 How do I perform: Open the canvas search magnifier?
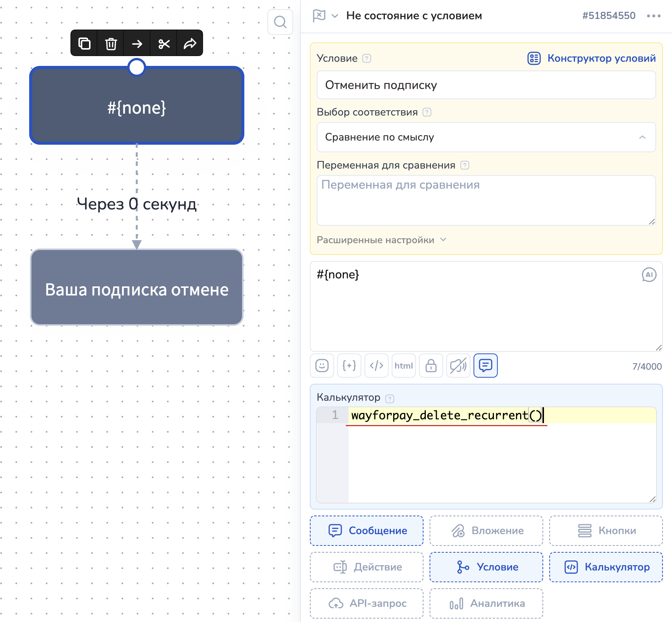pos(280,22)
